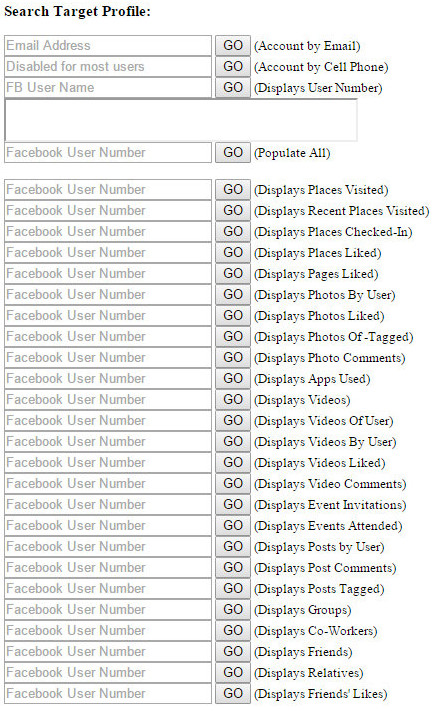Focus the Places Visited user number field
This screenshot has width=442, height=711.
108,190
